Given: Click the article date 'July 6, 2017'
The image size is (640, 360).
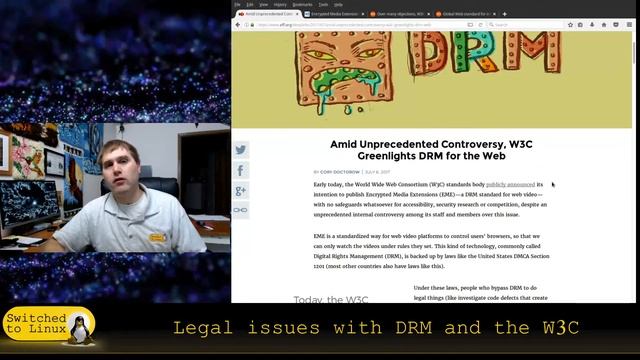Looking at the screenshot, I should pyautogui.click(x=377, y=172).
